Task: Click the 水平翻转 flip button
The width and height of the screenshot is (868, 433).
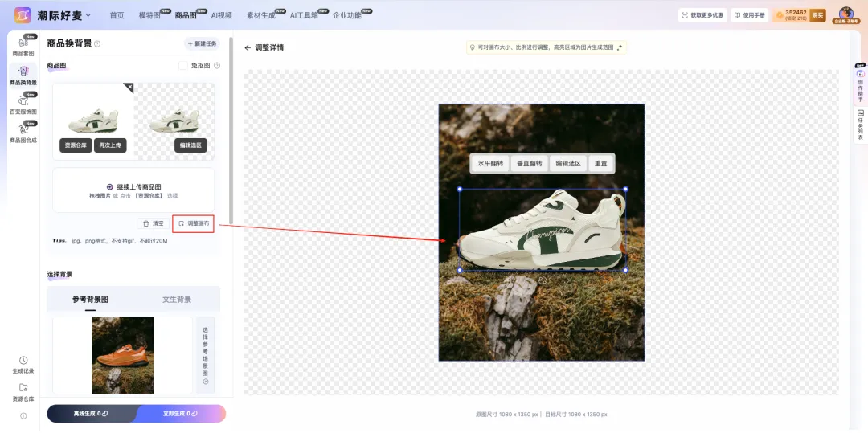Action: pyautogui.click(x=490, y=164)
